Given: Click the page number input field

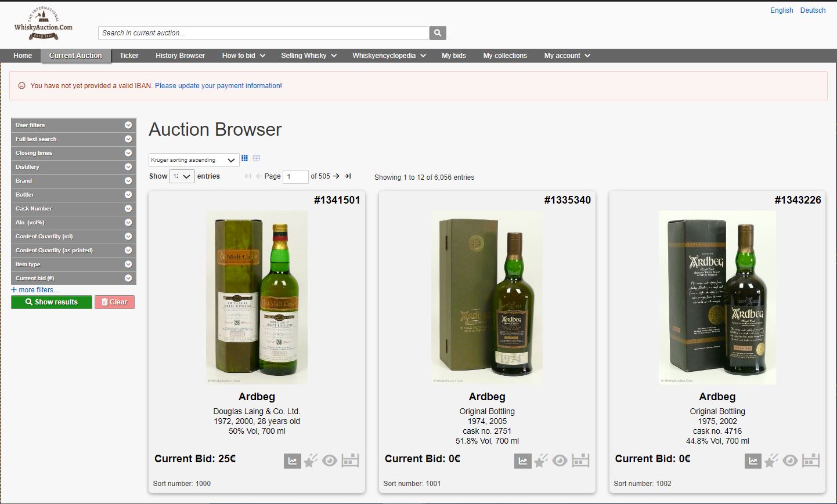Looking at the screenshot, I should [x=295, y=176].
